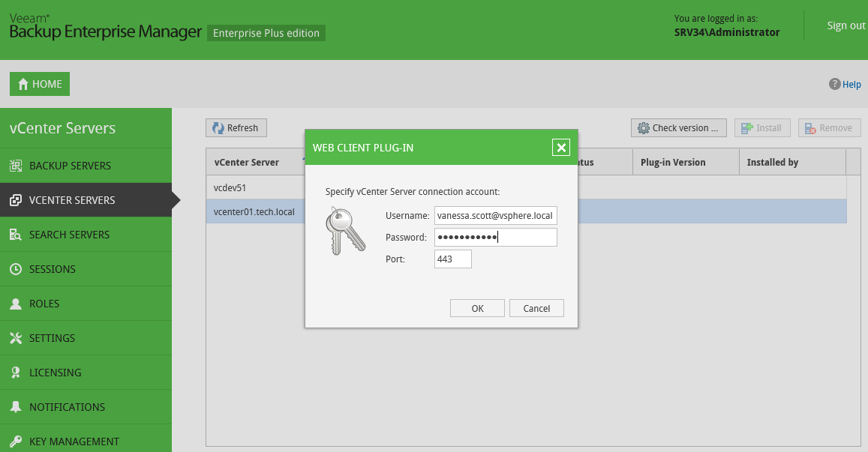
Task: Click the house icon on HOME button
Action: point(23,84)
